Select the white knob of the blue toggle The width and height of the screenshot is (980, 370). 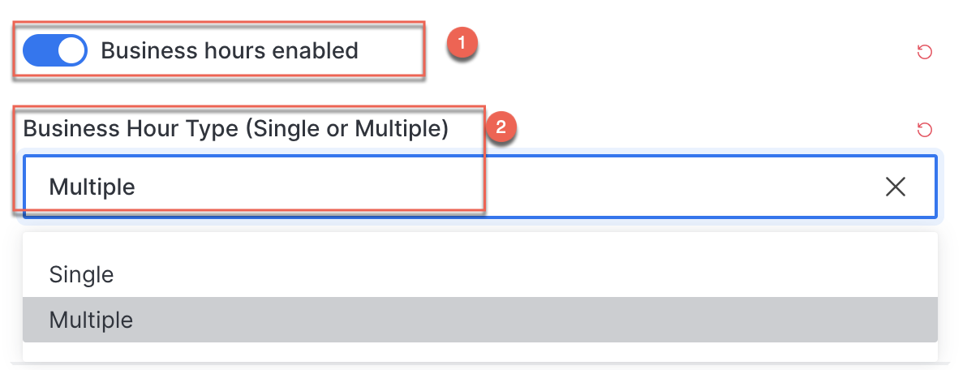click(x=71, y=50)
